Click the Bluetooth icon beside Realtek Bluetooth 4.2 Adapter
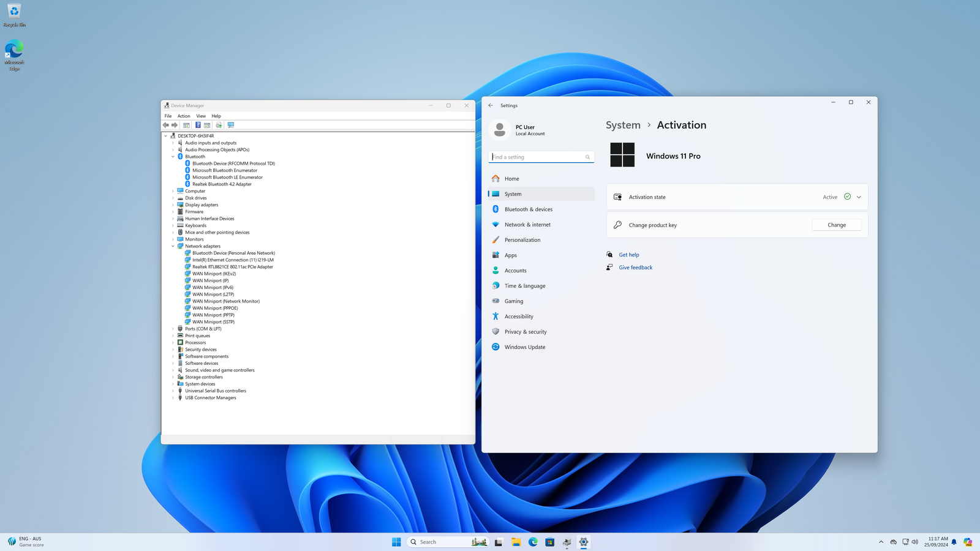Screen dimensions: 980x551 [x=187, y=184]
